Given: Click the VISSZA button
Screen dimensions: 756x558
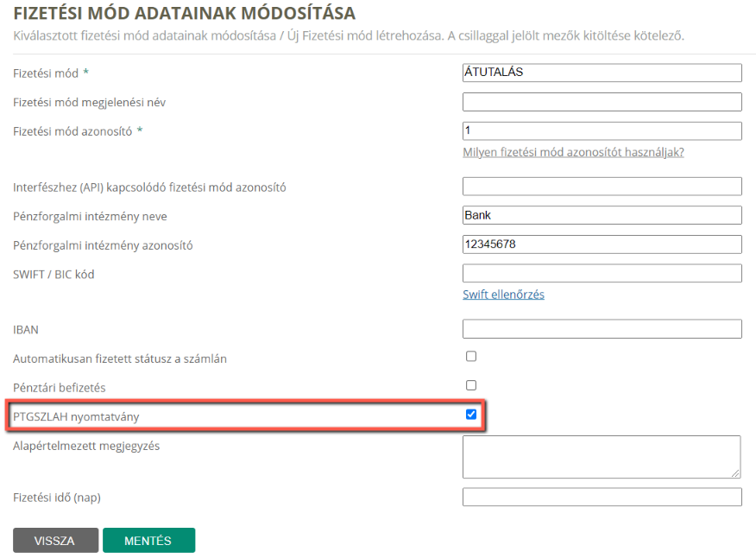Looking at the screenshot, I should point(55,540).
